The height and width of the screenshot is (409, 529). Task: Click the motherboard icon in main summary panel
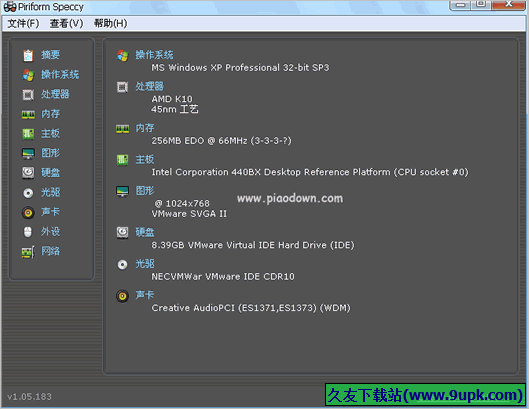122,160
